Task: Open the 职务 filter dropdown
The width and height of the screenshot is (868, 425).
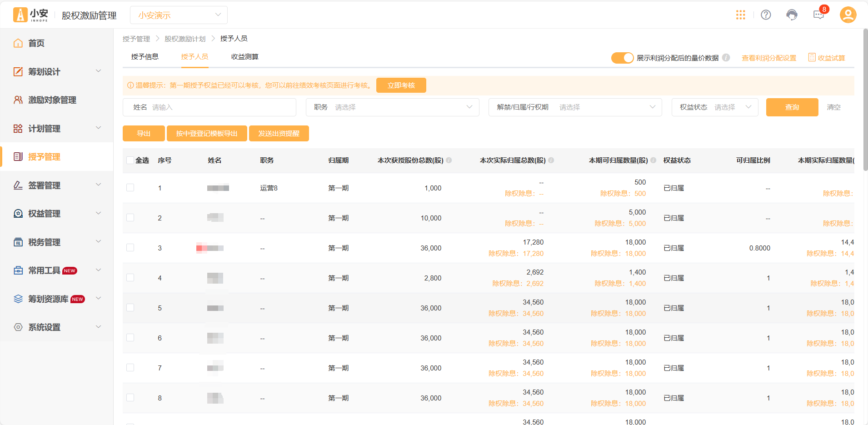Action: [x=393, y=107]
